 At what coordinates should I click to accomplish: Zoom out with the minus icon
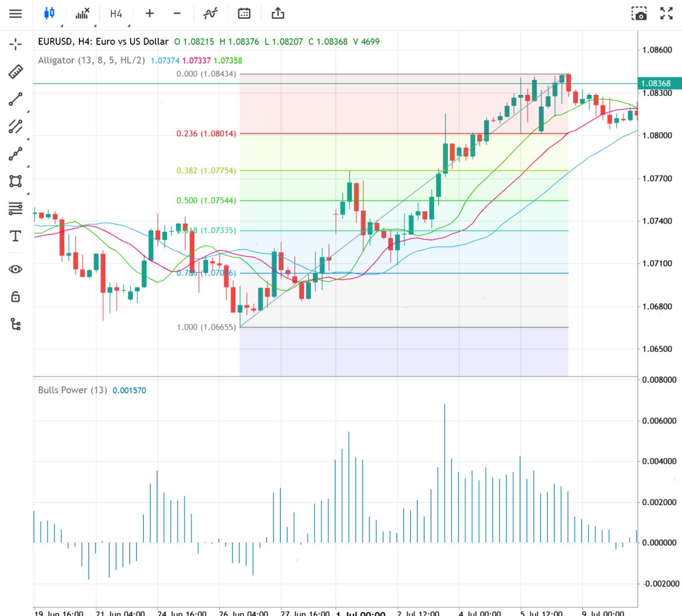(x=177, y=13)
